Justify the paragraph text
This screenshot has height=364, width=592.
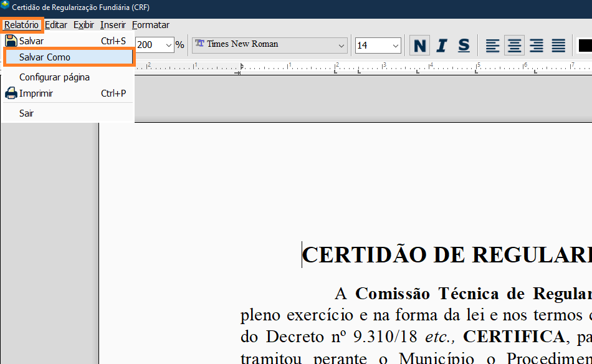[x=558, y=45]
